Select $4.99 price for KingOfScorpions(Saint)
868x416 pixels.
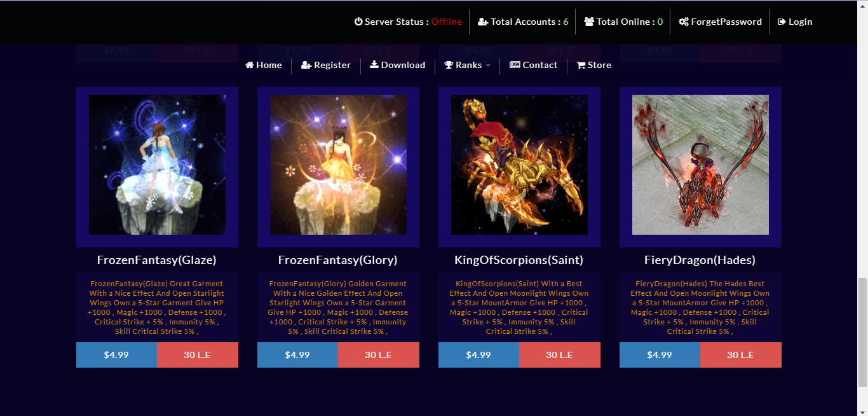(478, 355)
